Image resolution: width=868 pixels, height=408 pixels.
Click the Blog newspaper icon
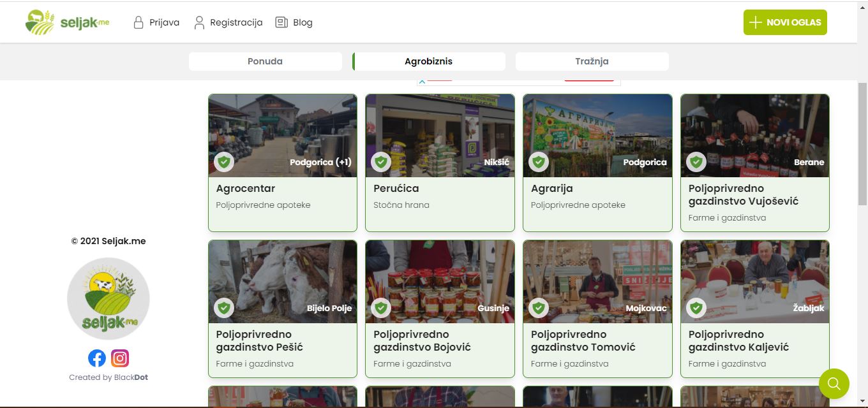[x=281, y=22]
